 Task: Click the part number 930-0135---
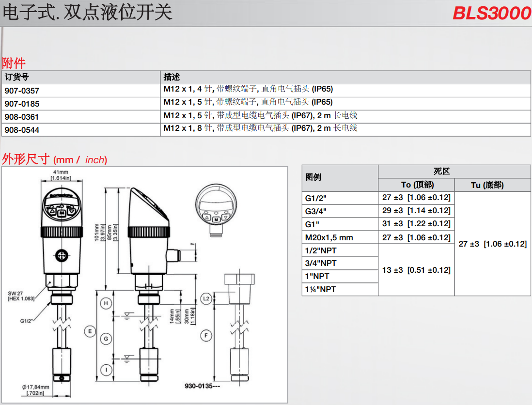pos(202,386)
